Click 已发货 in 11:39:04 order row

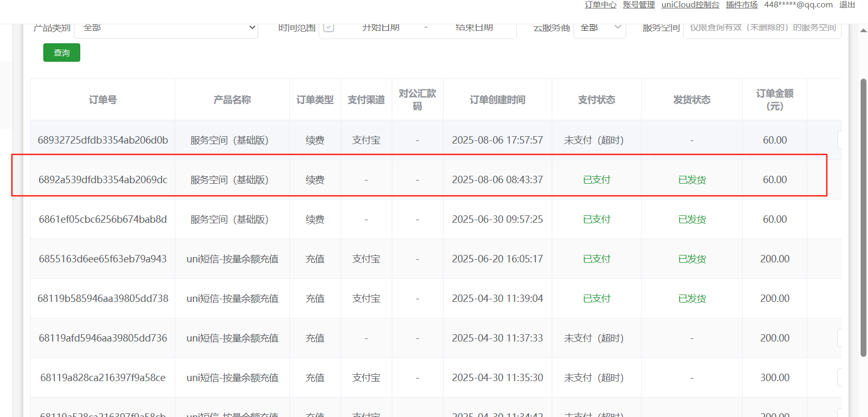[692, 298]
